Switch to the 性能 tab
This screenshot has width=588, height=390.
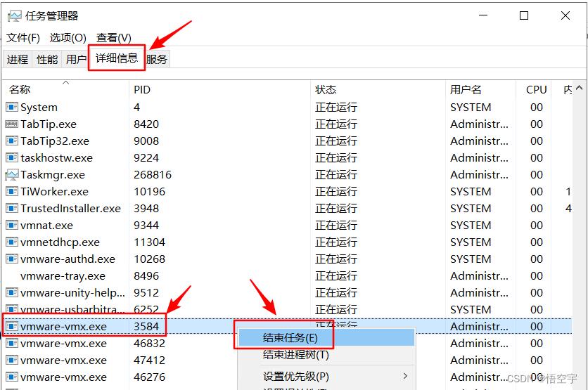pyautogui.click(x=47, y=59)
